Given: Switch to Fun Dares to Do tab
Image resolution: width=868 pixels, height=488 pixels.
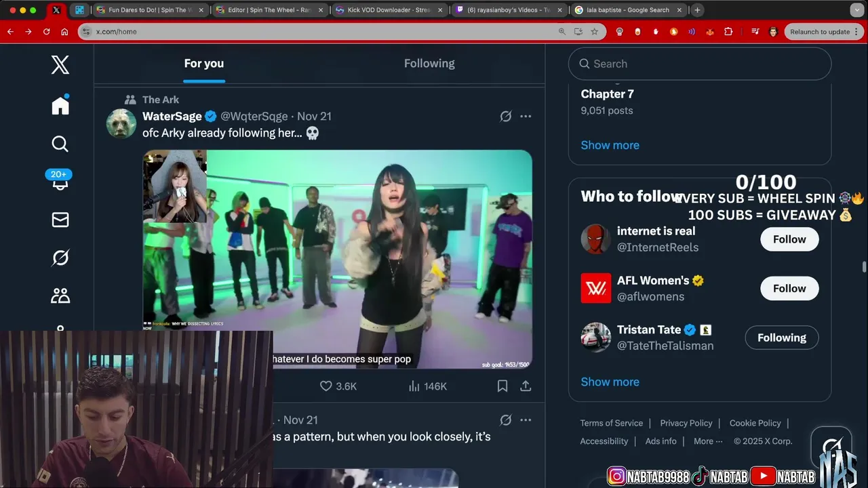Looking at the screenshot, I should coord(150,10).
